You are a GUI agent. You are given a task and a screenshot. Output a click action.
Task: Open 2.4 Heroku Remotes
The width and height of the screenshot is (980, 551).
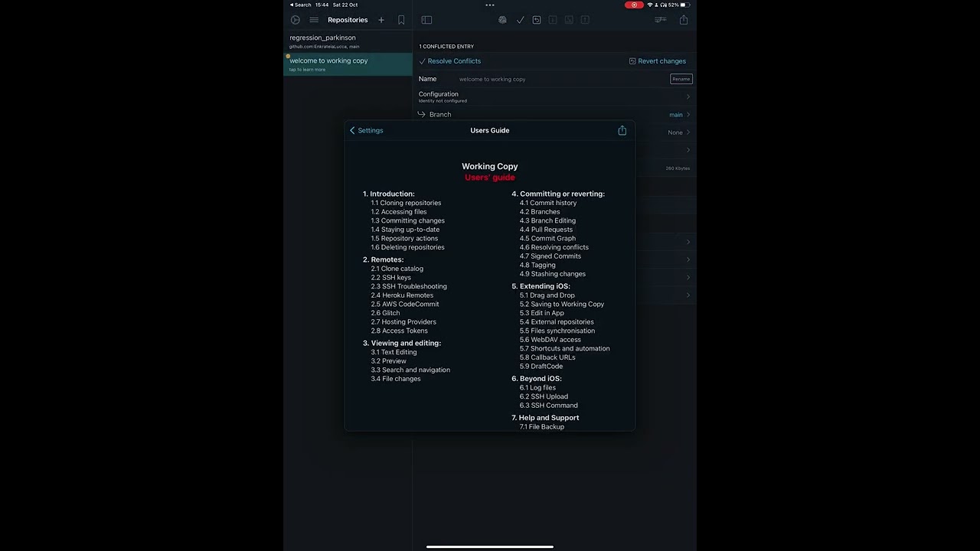[402, 295]
